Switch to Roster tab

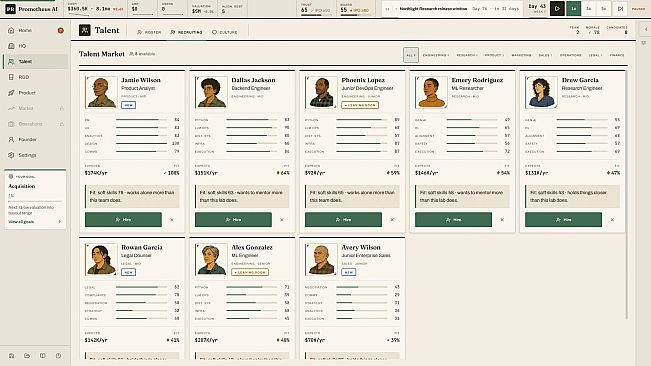(x=149, y=32)
